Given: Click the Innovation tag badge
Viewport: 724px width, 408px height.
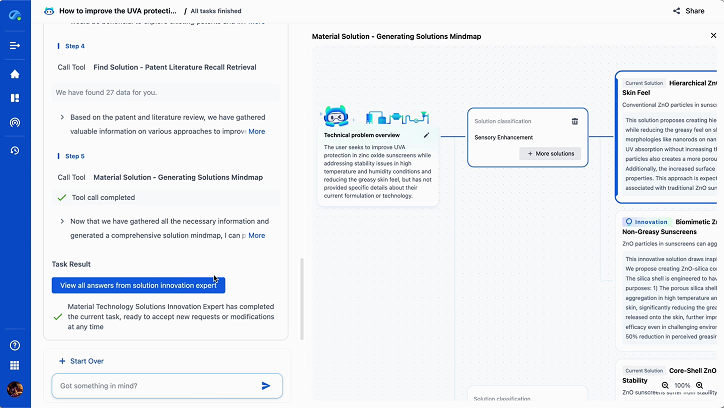Looking at the screenshot, I should (646, 222).
